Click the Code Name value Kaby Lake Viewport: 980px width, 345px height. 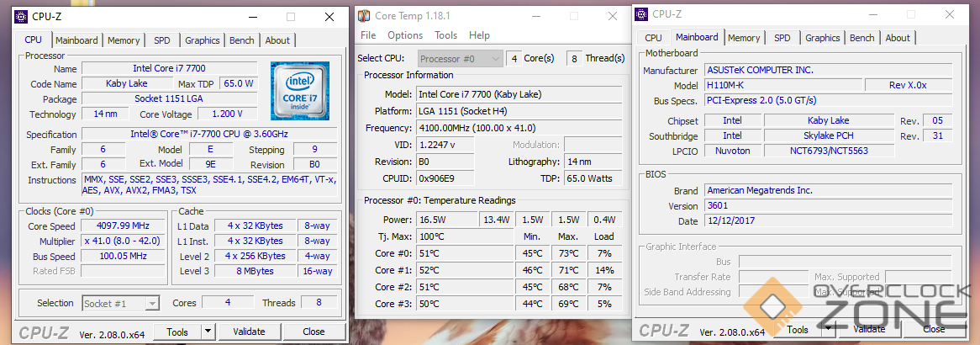coord(127,83)
